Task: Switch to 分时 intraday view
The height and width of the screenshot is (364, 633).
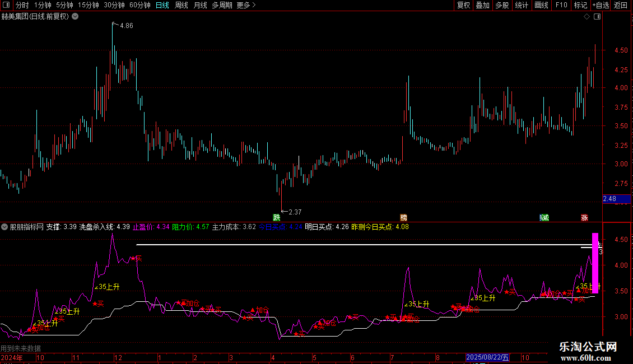Action: click(22, 5)
